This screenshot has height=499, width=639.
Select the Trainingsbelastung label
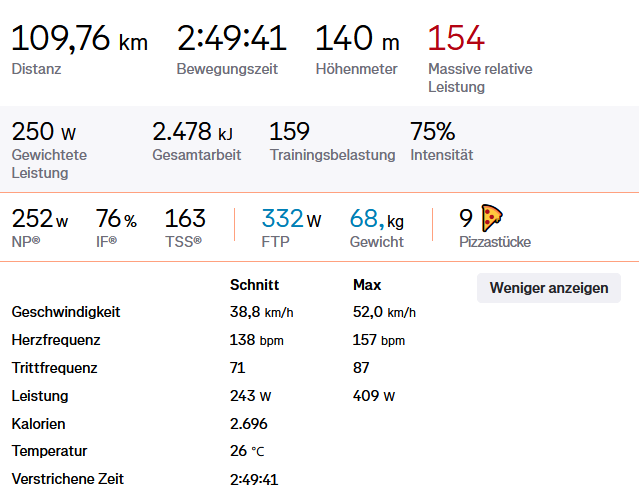[332, 155]
